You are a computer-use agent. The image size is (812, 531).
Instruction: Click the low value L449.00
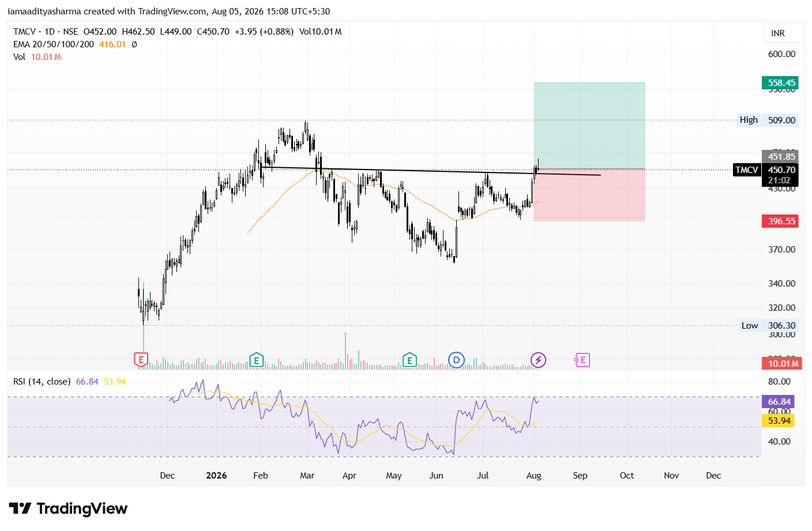[x=176, y=32]
